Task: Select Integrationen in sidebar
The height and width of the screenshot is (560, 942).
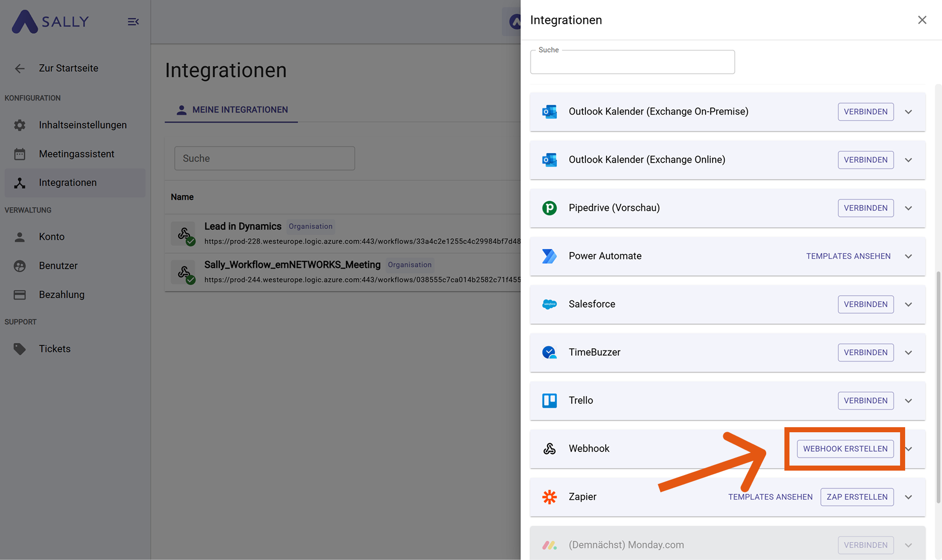Action: point(75,183)
